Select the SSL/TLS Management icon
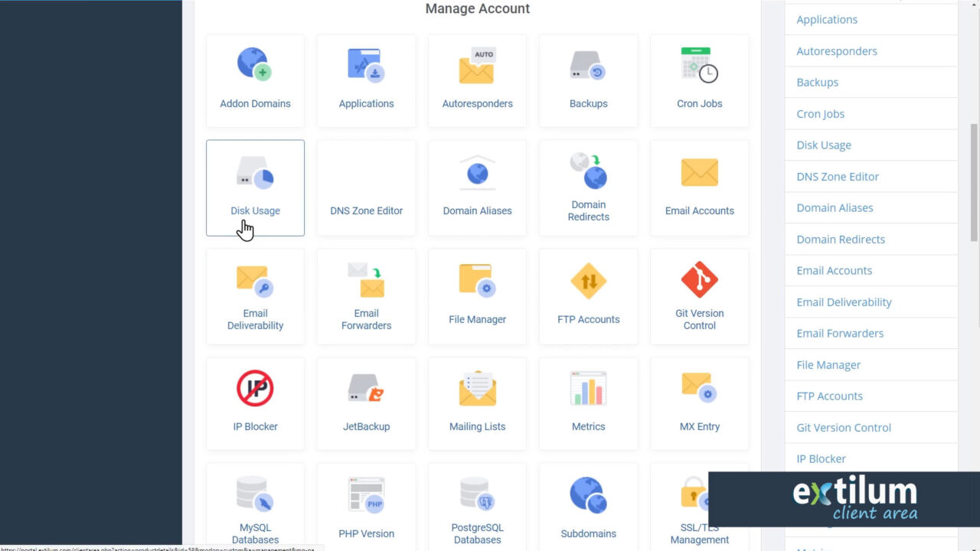This screenshot has height=551, width=980. tap(699, 505)
